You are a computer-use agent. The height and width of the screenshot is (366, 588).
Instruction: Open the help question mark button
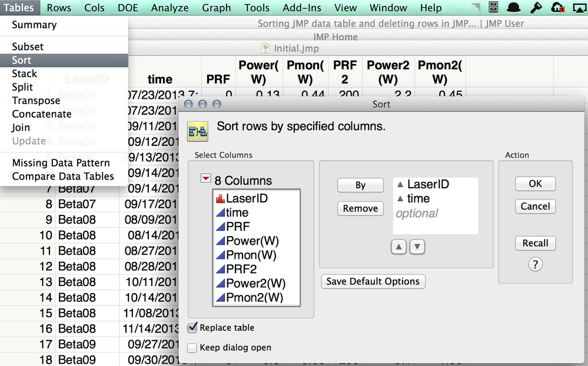[x=535, y=264]
